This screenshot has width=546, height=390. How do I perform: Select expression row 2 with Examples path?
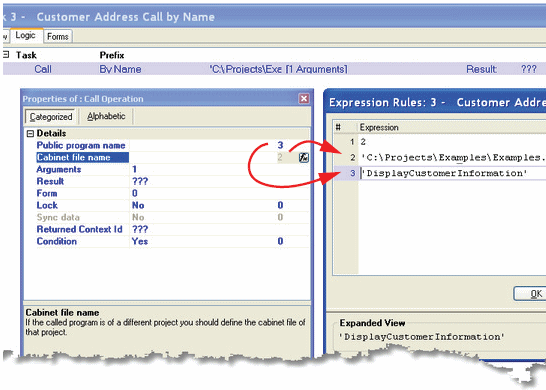pos(440,157)
